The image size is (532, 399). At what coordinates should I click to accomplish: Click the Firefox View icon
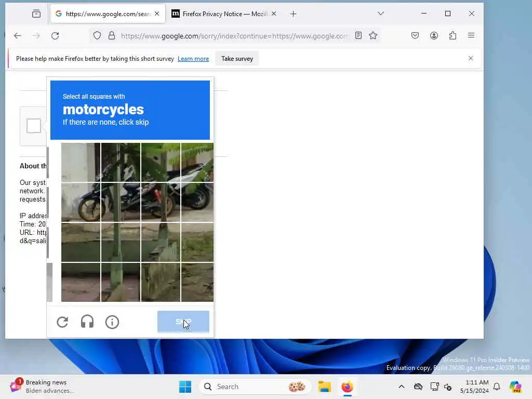coord(36,14)
